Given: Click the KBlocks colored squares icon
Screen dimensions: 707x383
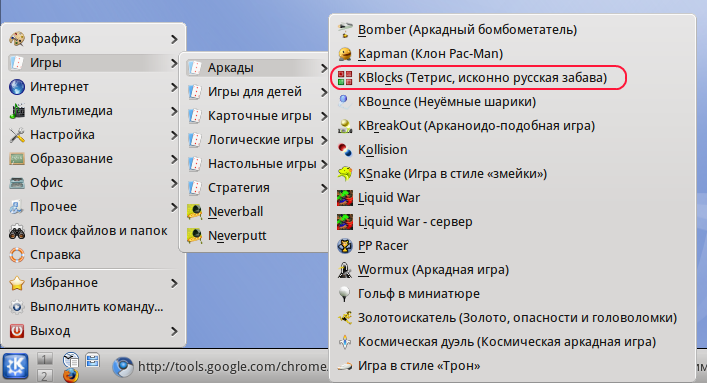Looking at the screenshot, I should (345, 78).
